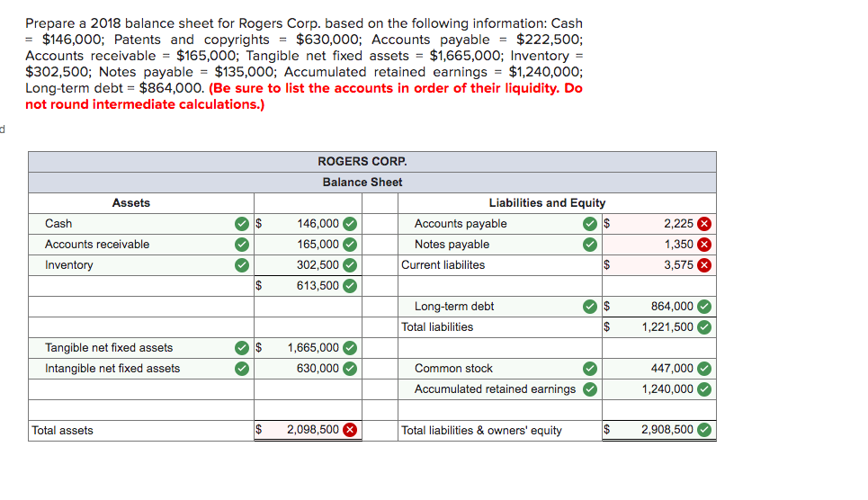Click the check beside Intangible net fixed assets label
Screen dimensions: 868x500
[x=242, y=368]
